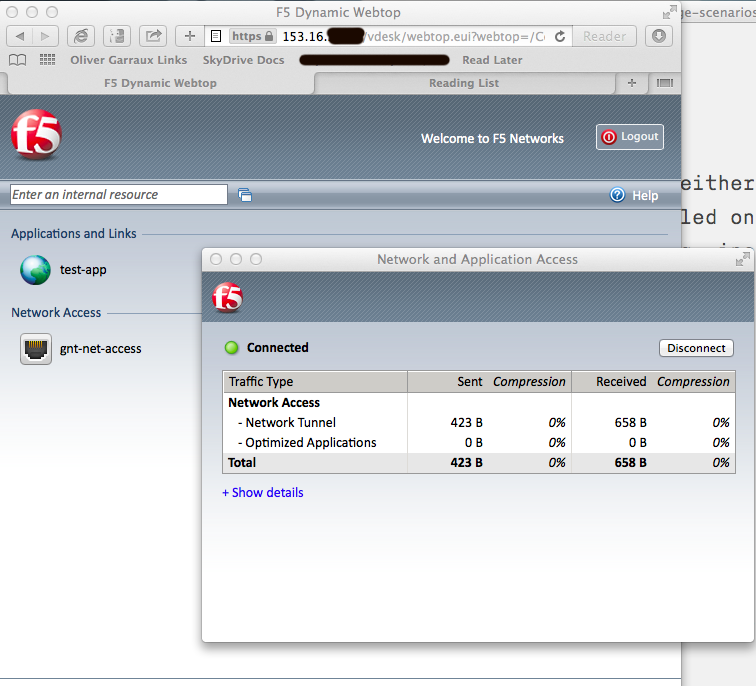Click the plus add-bookmark button beside address bar
Viewport: 756px width, 686px height.
(x=190, y=36)
